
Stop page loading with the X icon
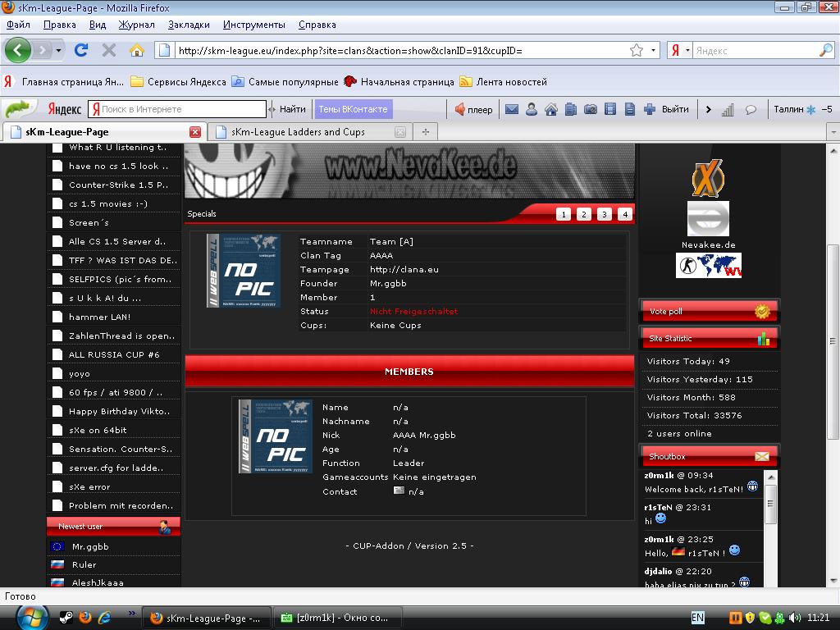point(109,50)
